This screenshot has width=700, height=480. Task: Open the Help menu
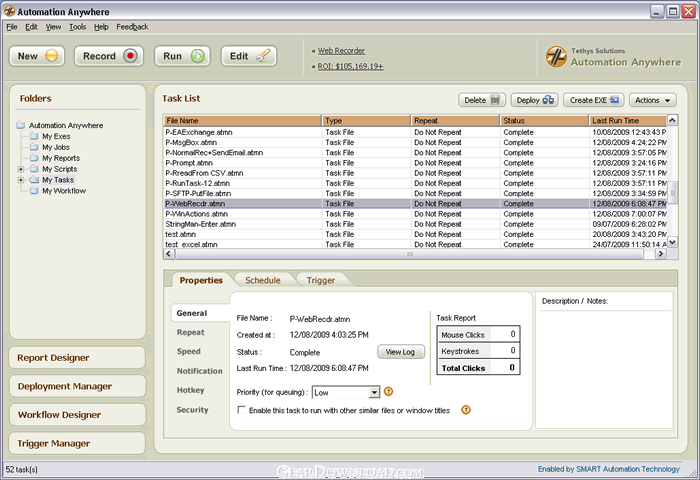(101, 27)
